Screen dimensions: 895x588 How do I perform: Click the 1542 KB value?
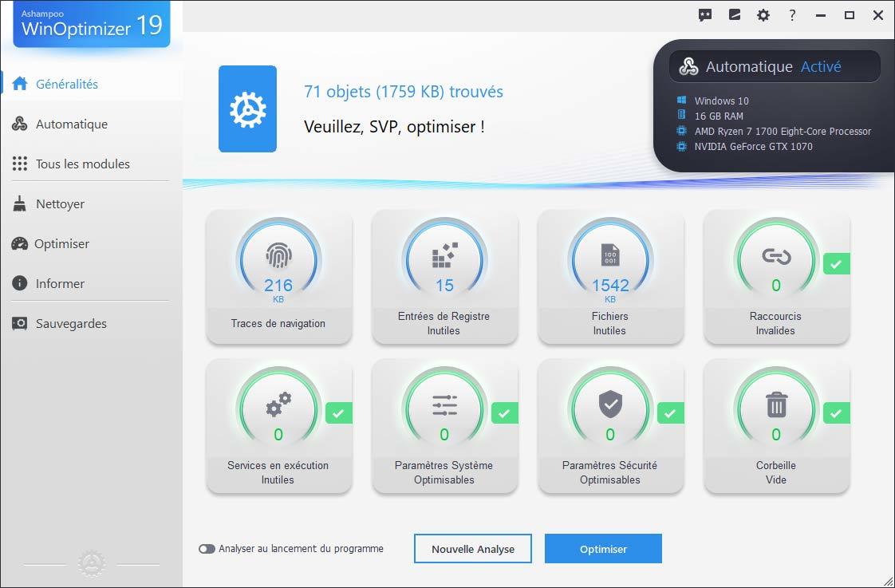(610, 289)
